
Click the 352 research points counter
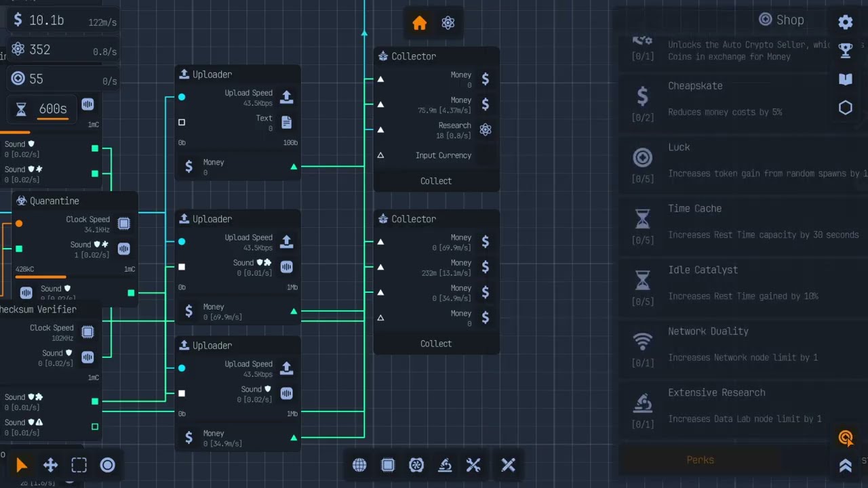63,49
